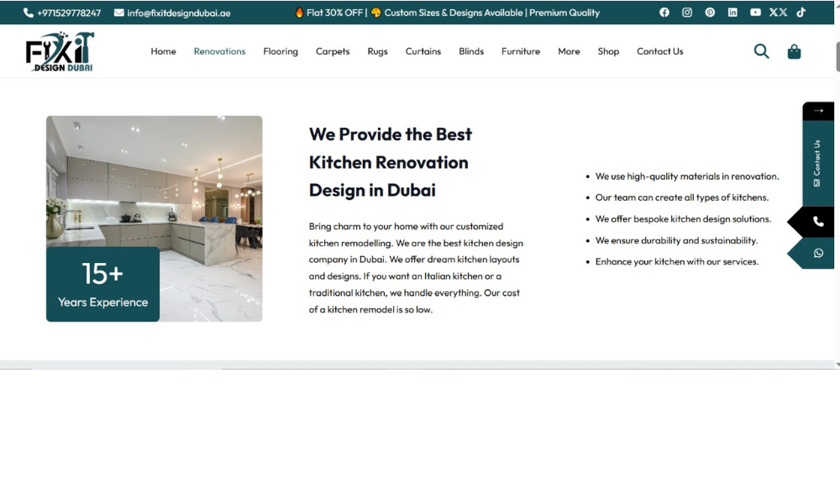Screen dimensions: 840x504
Task: Open the LinkedIn profile icon
Action: [732, 12]
